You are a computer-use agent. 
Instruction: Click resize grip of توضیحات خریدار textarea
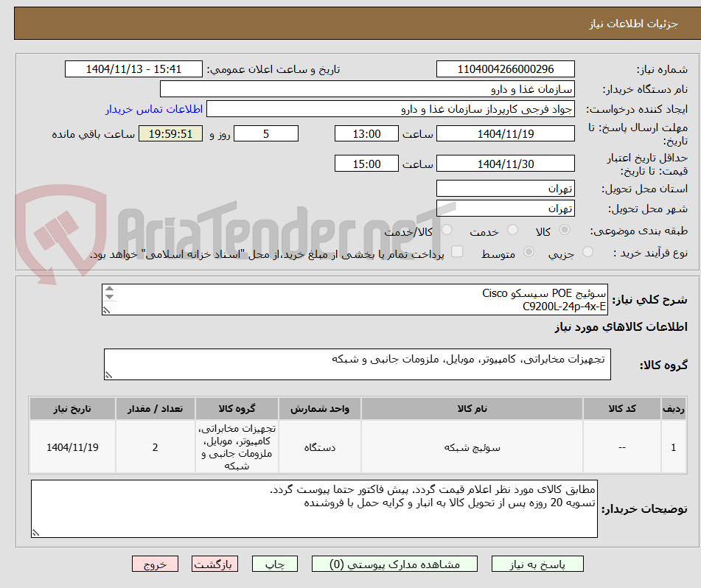pyautogui.click(x=36, y=532)
